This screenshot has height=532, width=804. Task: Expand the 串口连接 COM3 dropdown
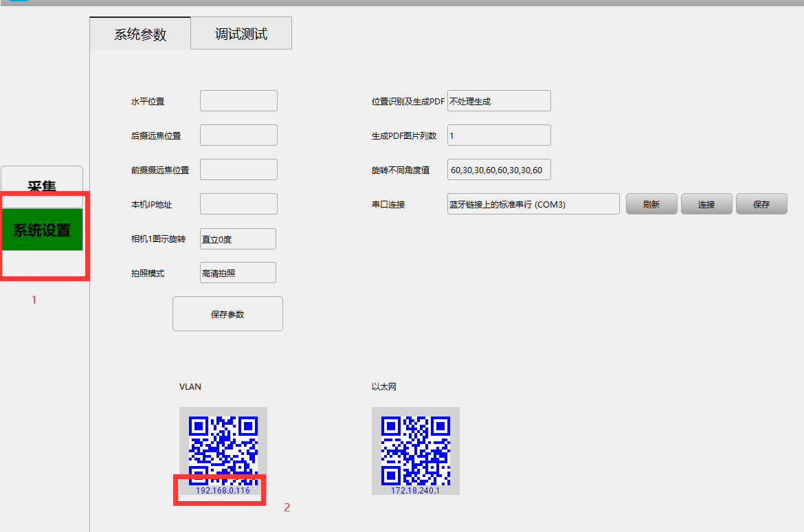point(533,204)
